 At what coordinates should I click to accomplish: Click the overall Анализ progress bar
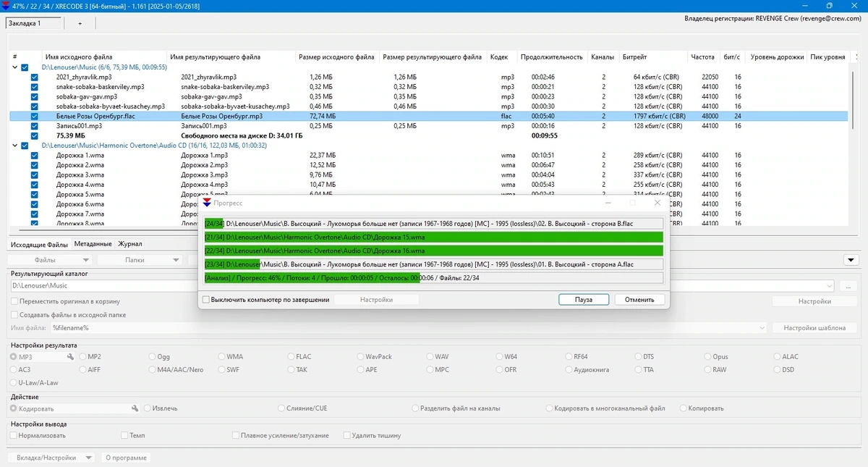433,278
